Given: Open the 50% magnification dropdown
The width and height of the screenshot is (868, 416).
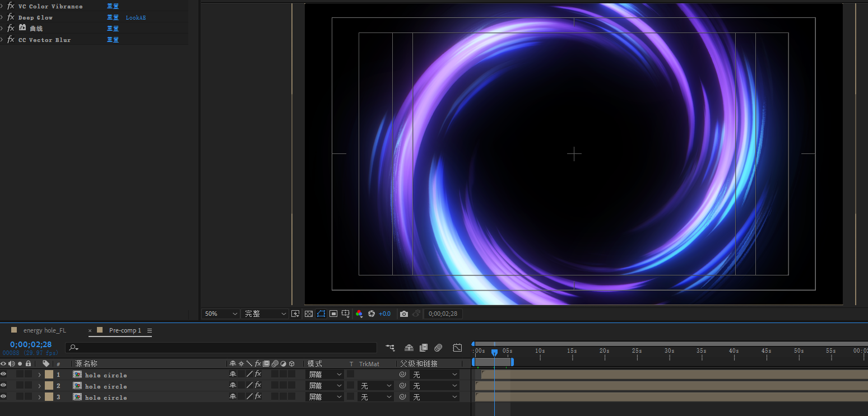Looking at the screenshot, I should 221,314.
